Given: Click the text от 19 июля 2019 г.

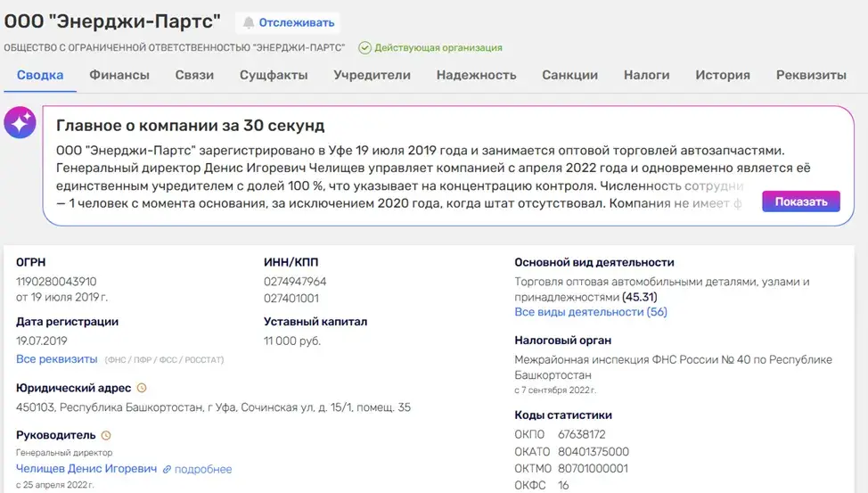Looking at the screenshot, I should click(62, 298).
